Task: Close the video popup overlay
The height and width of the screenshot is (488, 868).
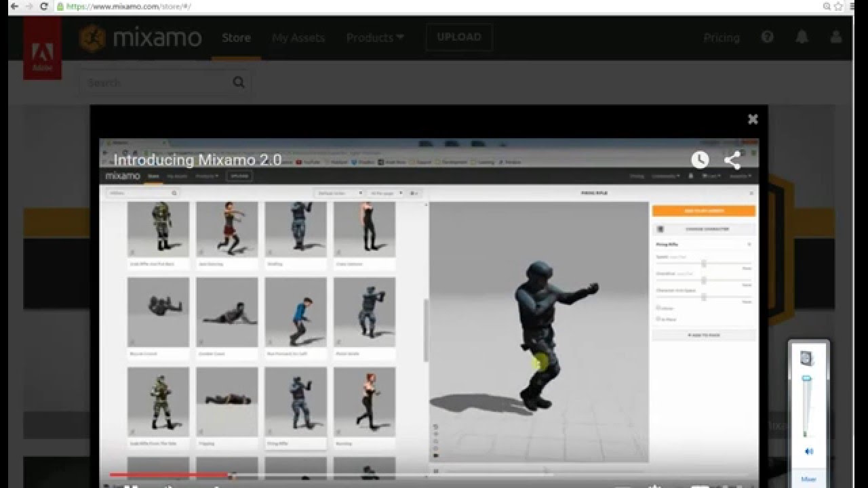Action: (753, 119)
